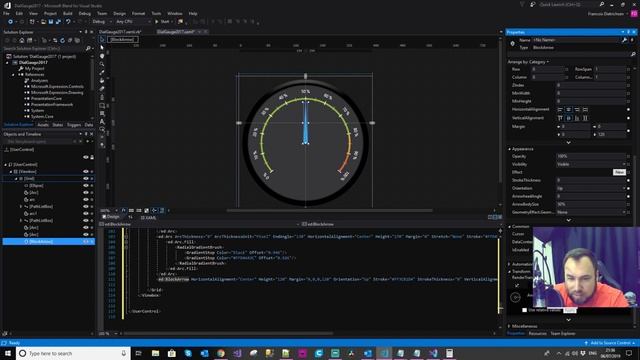
Task: Open the Design menu
Action: pyautogui.click(x=120, y=13)
